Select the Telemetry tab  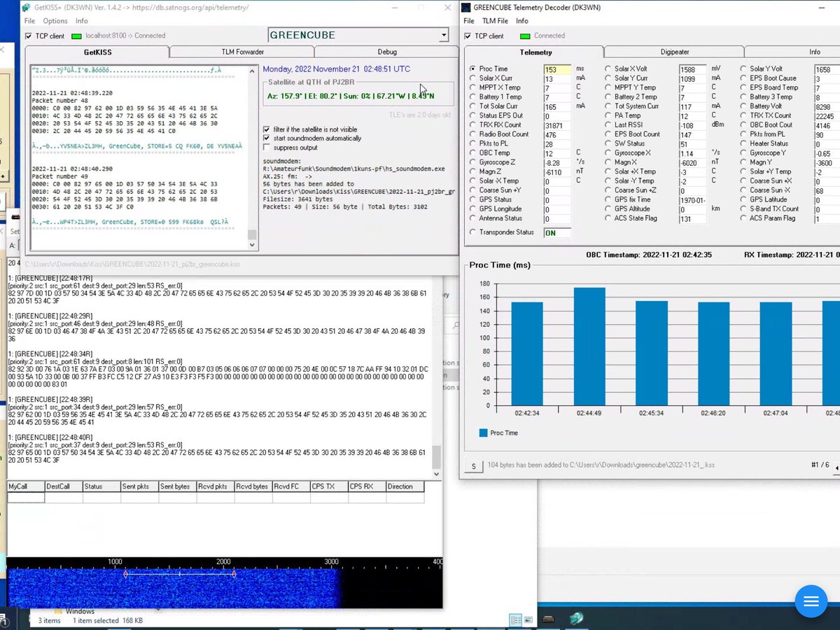(535, 52)
